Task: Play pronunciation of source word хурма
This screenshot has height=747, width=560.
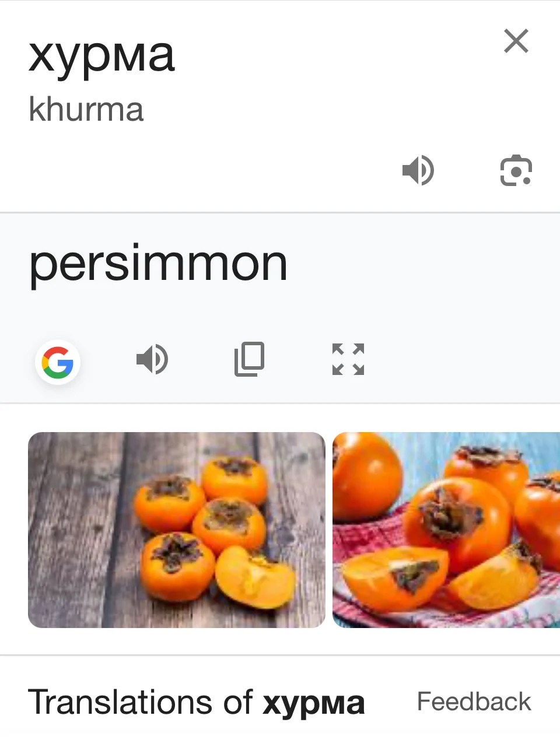Action: click(418, 170)
